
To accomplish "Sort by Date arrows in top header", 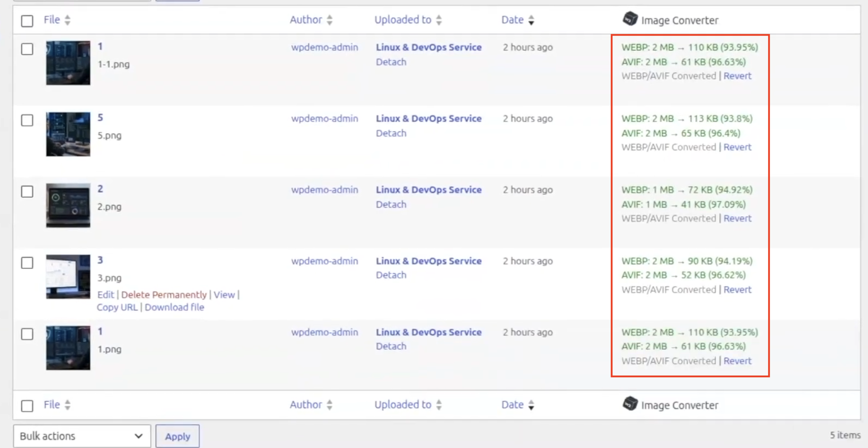I will (x=531, y=20).
